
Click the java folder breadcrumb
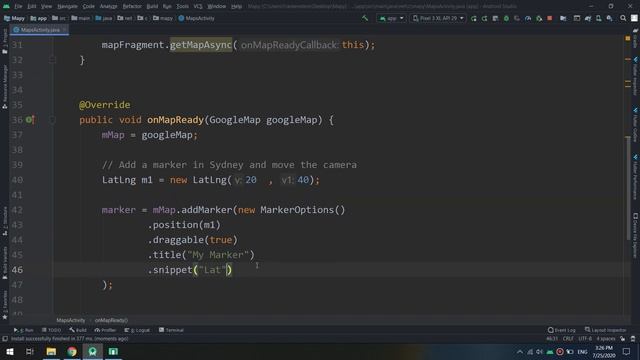[104, 18]
